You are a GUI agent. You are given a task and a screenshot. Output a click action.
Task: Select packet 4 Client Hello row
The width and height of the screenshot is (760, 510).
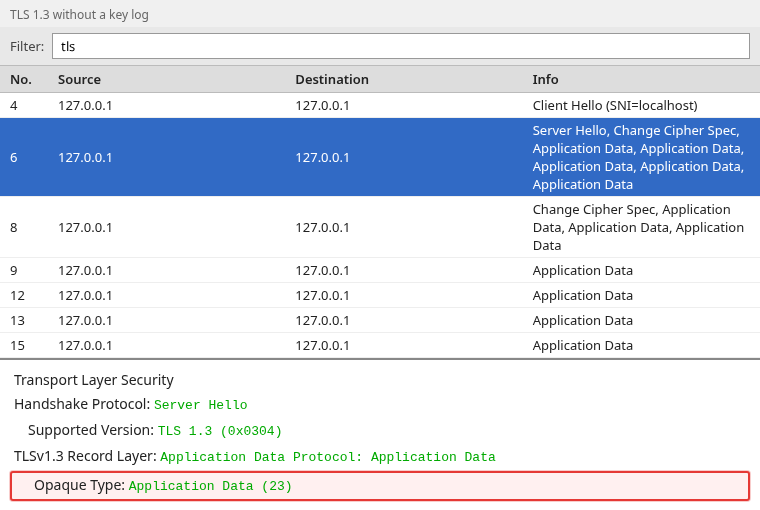pyautogui.click(x=380, y=105)
